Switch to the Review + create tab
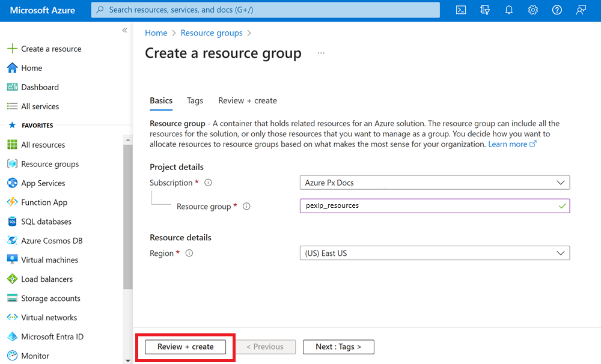The width and height of the screenshot is (601, 364). pyautogui.click(x=248, y=100)
